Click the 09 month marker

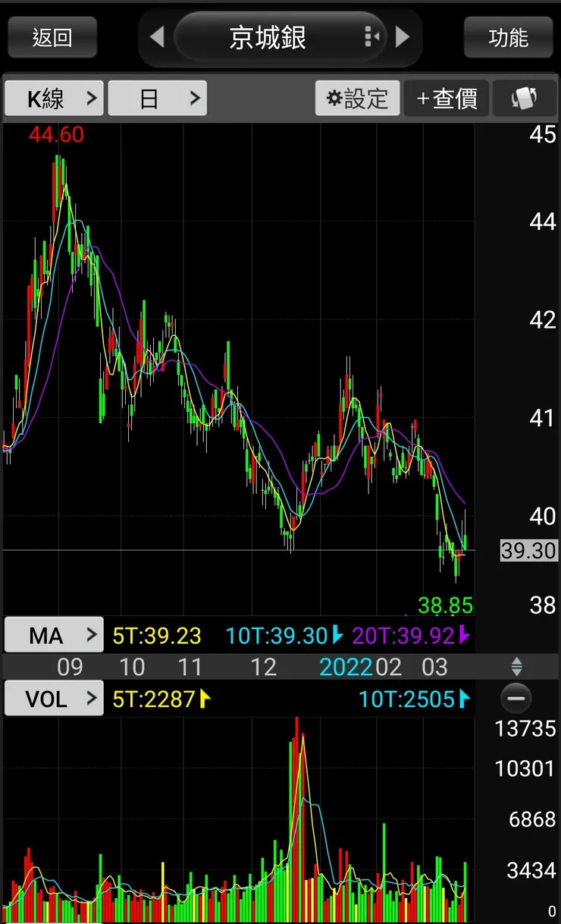point(70,667)
